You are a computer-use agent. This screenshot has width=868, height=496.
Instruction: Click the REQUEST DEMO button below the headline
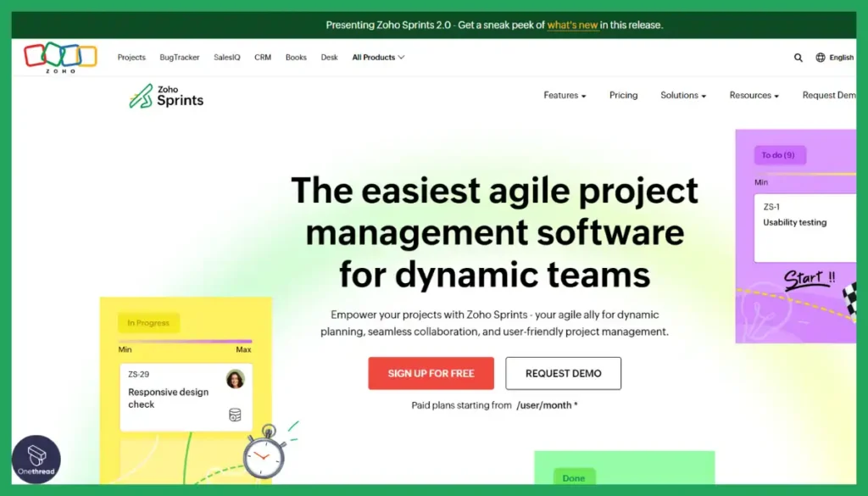pos(563,373)
